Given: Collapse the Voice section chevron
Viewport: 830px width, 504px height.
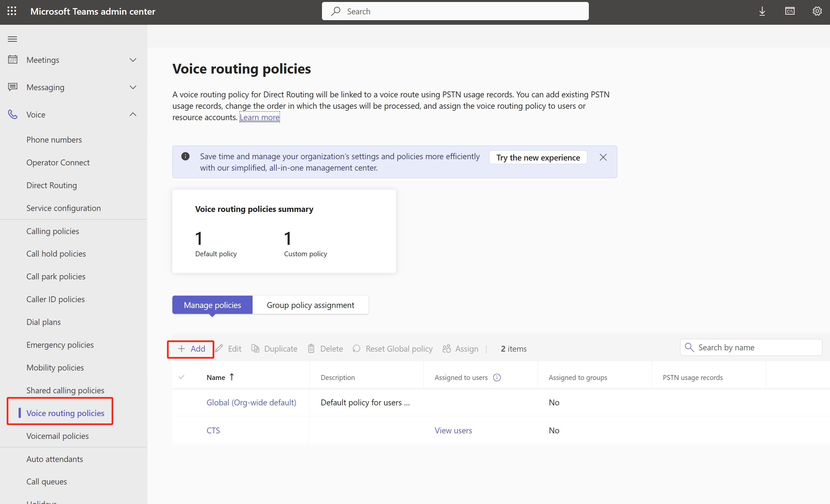Looking at the screenshot, I should (133, 114).
